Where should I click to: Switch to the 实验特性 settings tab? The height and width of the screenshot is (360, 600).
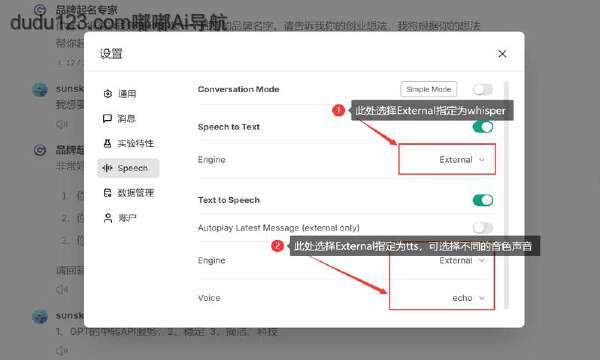coord(128,143)
